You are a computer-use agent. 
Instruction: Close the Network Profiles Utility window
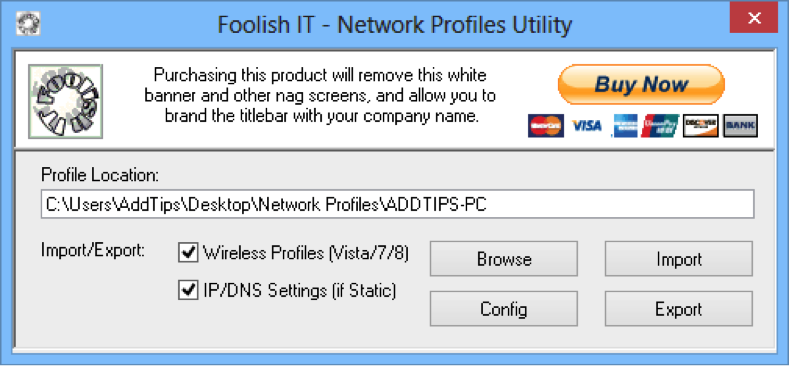(754, 19)
